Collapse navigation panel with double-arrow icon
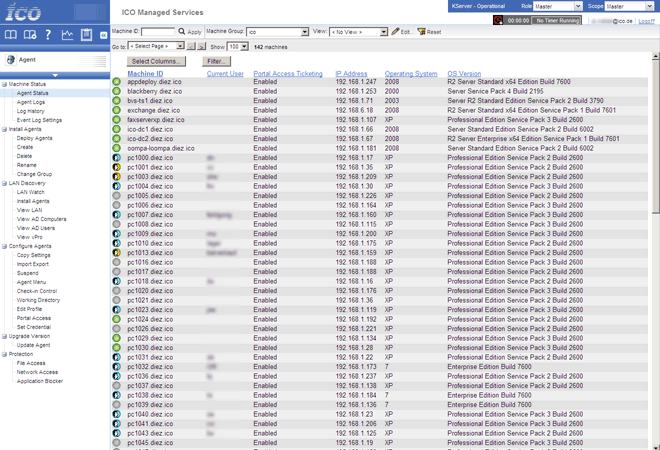 (x=104, y=35)
